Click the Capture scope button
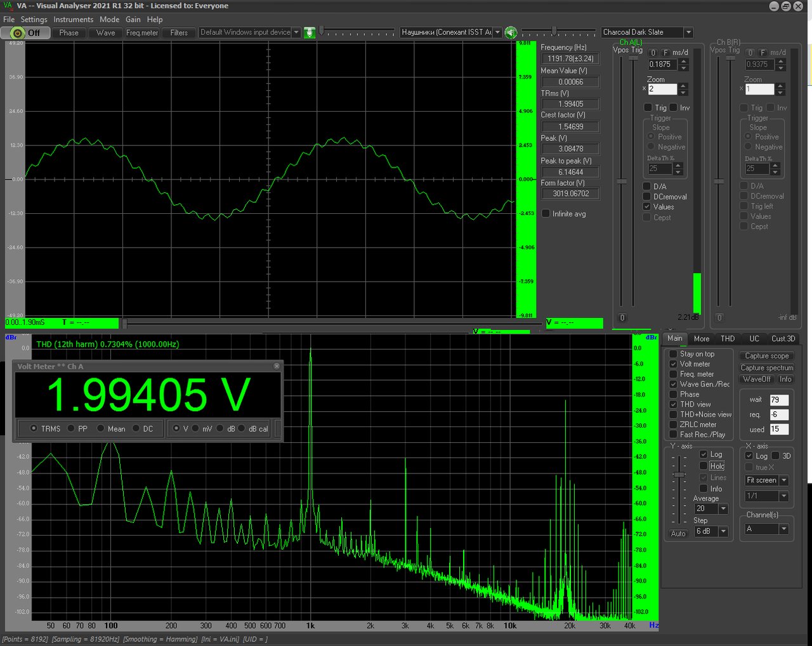This screenshot has width=812, height=646. pyautogui.click(x=767, y=356)
